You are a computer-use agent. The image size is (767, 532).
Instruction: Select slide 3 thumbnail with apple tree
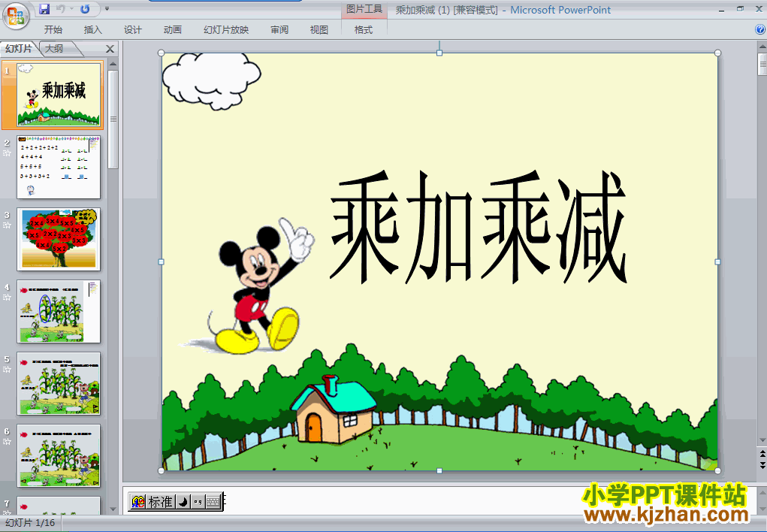58,239
